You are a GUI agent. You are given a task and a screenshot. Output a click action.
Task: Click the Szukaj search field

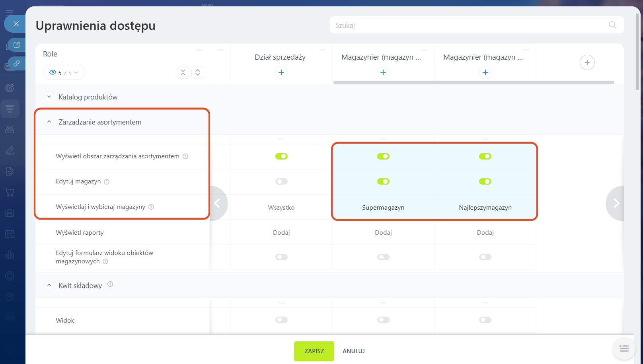[x=470, y=25]
